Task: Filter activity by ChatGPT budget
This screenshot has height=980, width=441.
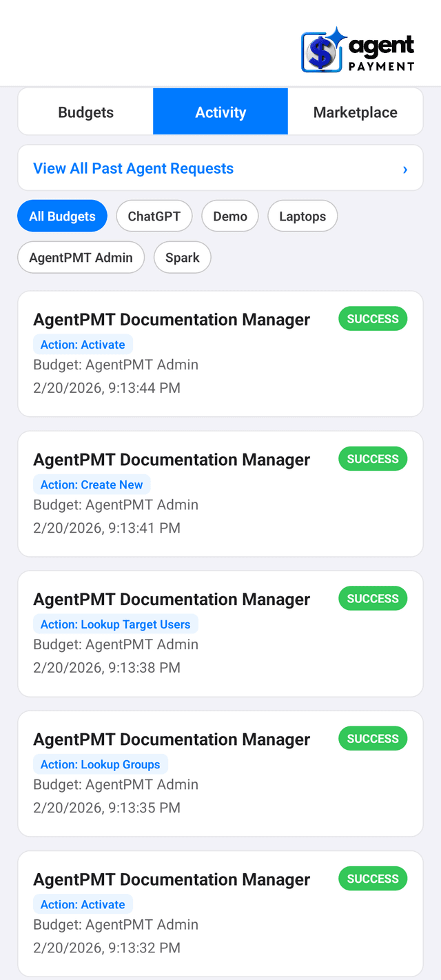Action: click(x=154, y=216)
